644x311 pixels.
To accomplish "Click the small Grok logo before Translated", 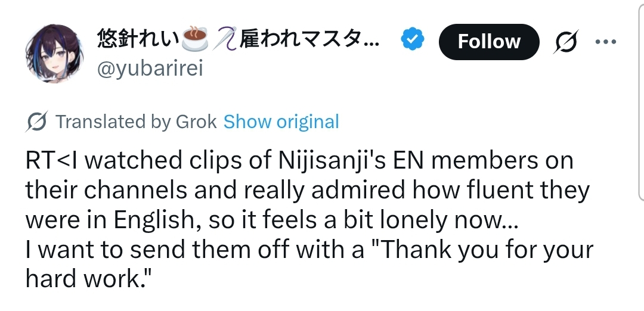I will pyautogui.click(x=38, y=122).
